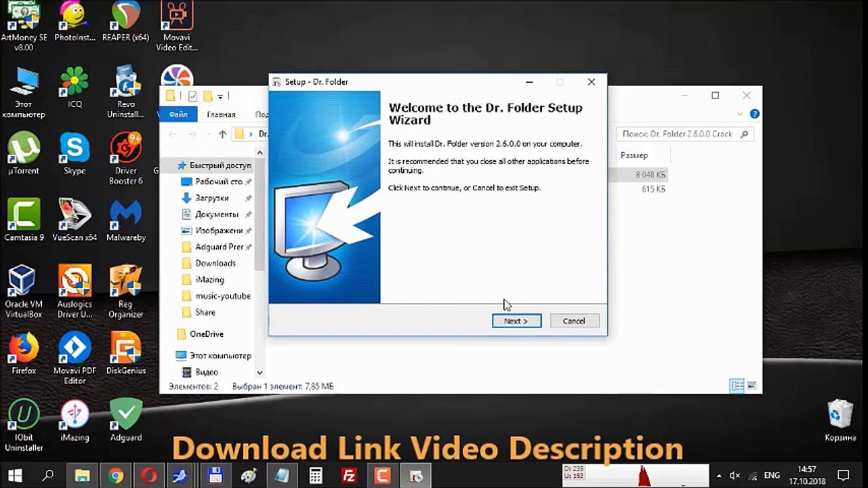868x488 pixels.
Task: Go up one folder in Explorer
Action: click(222, 134)
